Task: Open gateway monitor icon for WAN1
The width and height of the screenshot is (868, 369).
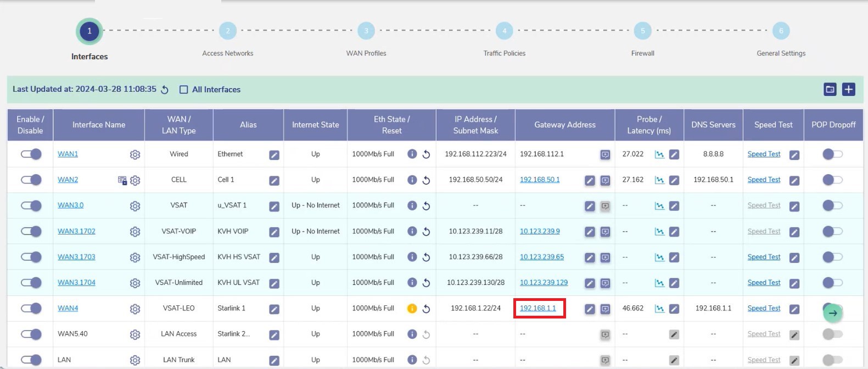Action: pyautogui.click(x=605, y=155)
